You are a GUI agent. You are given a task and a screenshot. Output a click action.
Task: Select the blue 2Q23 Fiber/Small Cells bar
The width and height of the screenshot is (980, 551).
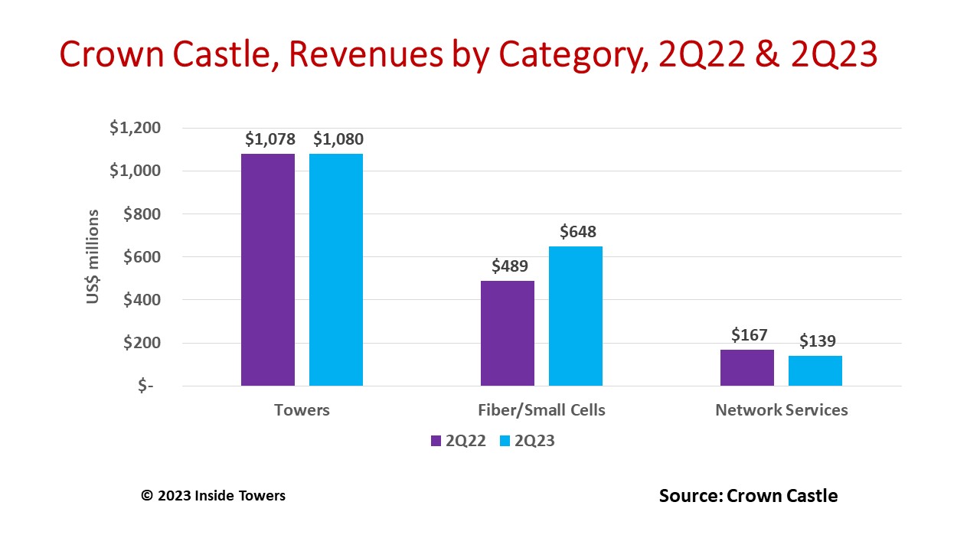click(576, 316)
